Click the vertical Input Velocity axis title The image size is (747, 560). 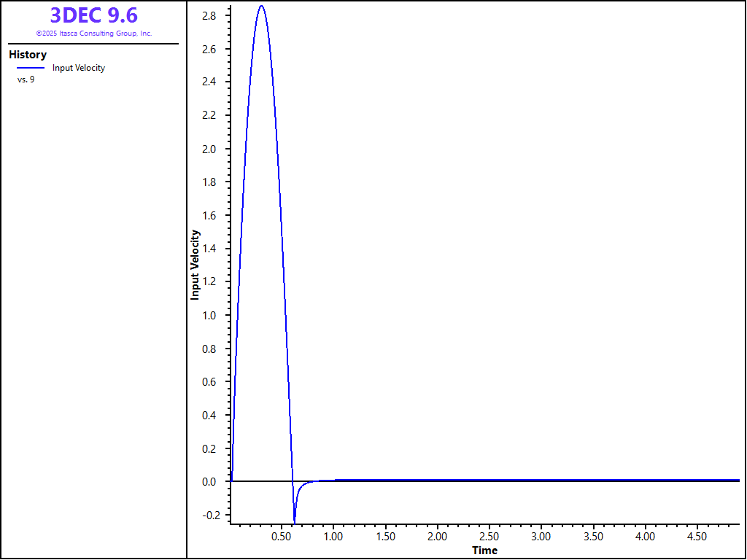coord(196,265)
